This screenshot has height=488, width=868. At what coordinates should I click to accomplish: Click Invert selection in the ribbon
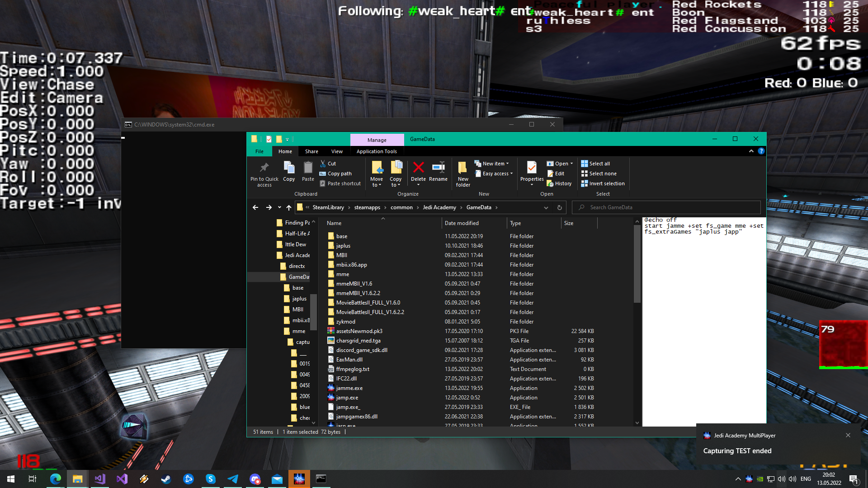603,183
